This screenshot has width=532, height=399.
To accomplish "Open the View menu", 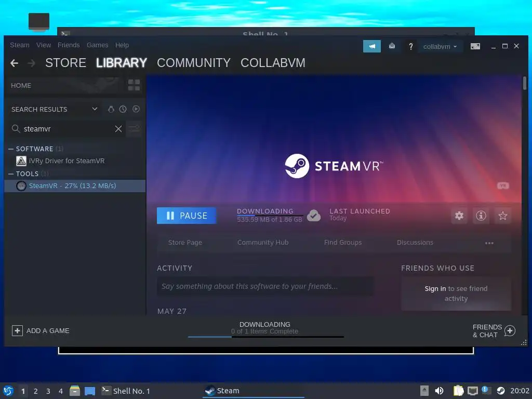I will pyautogui.click(x=44, y=45).
